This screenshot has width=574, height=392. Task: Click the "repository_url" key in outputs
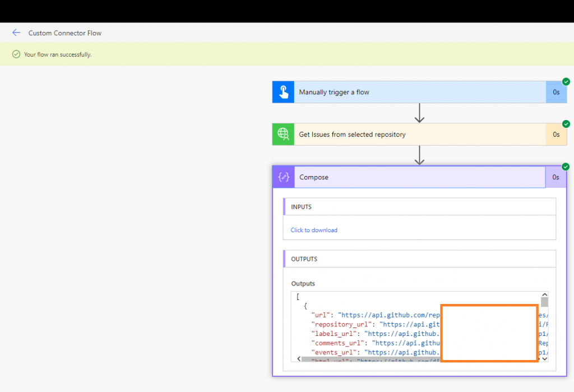342,324
